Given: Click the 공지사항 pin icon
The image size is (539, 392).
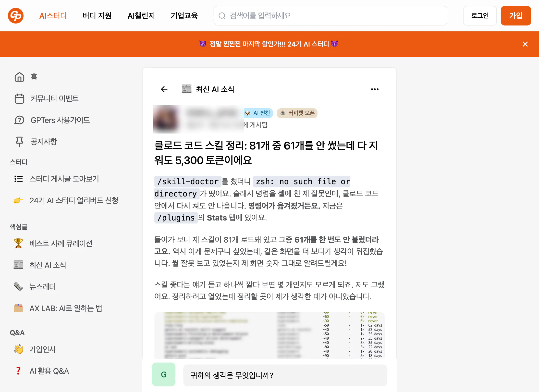Looking at the screenshot, I should click(x=19, y=142).
